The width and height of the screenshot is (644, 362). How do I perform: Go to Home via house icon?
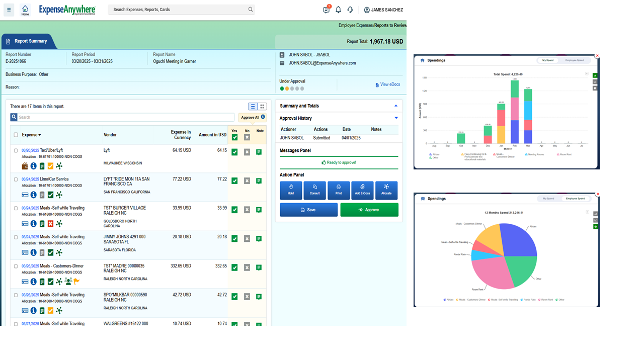point(25,10)
